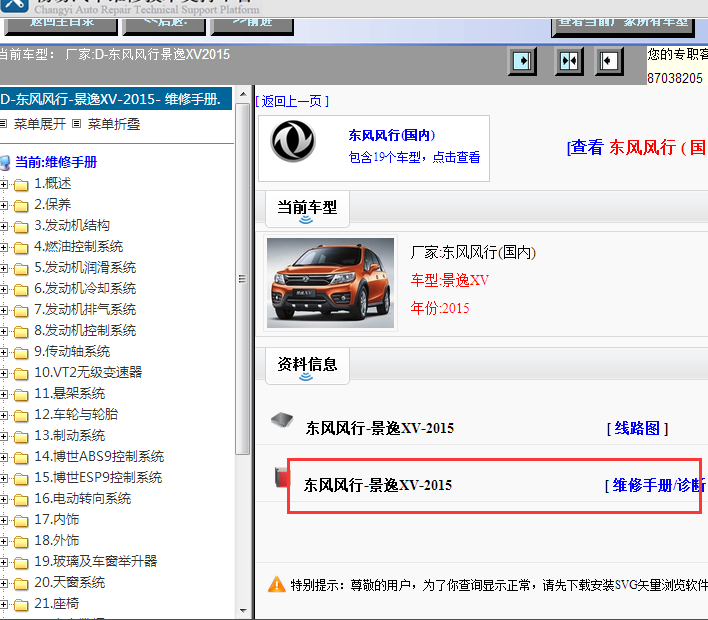Click the 查看当前厂家所有车型 button
This screenshot has height=620, width=708.
click(623, 27)
